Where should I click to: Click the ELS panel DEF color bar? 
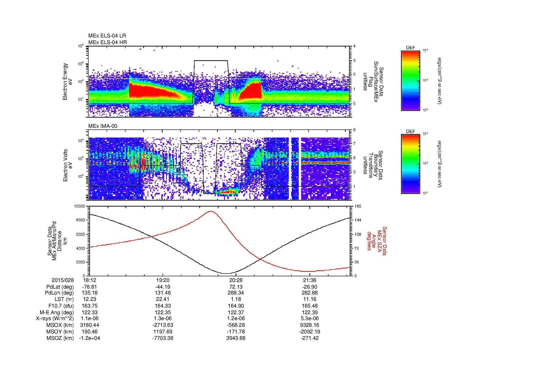[410, 80]
